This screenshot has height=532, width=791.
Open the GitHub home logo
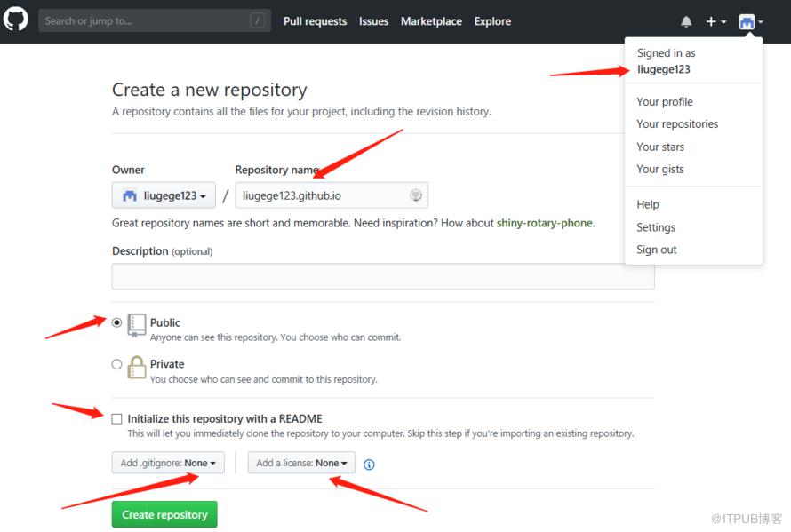[16, 20]
